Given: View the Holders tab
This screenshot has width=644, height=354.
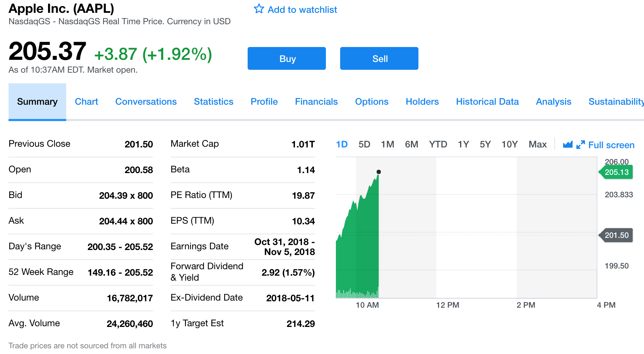Looking at the screenshot, I should click(x=422, y=102).
